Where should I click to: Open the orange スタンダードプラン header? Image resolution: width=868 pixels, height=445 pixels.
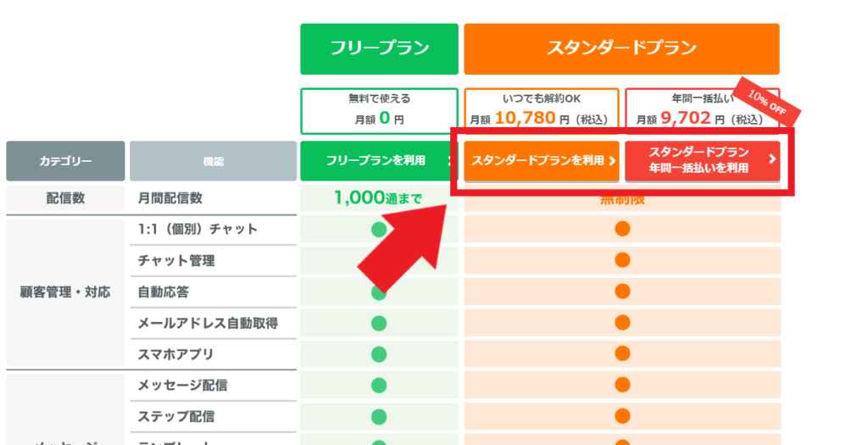pyautogui.click(x=621, y=48)
